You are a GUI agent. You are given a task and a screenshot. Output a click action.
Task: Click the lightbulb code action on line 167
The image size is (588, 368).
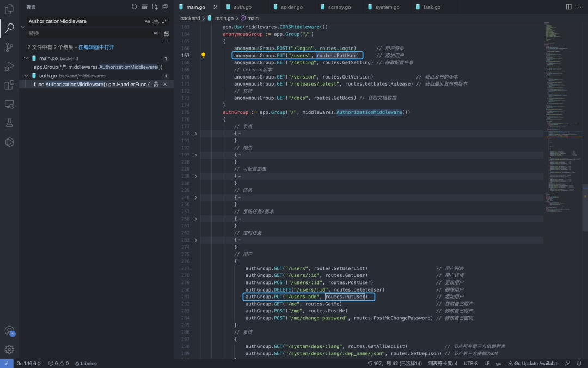[x=203, y=56]
